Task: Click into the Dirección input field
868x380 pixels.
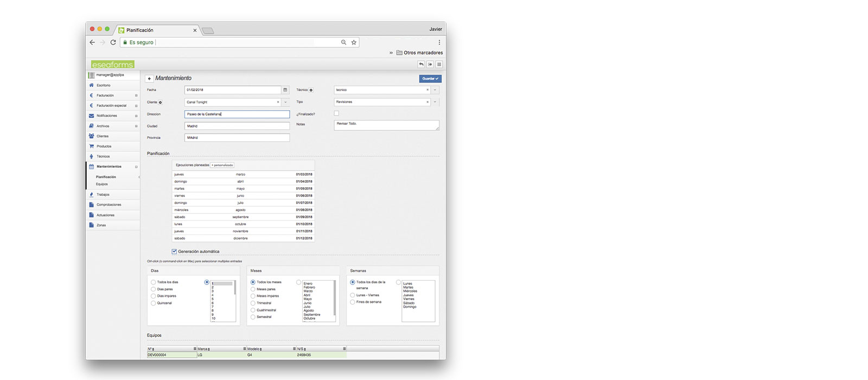Action: tap(237, 114)
